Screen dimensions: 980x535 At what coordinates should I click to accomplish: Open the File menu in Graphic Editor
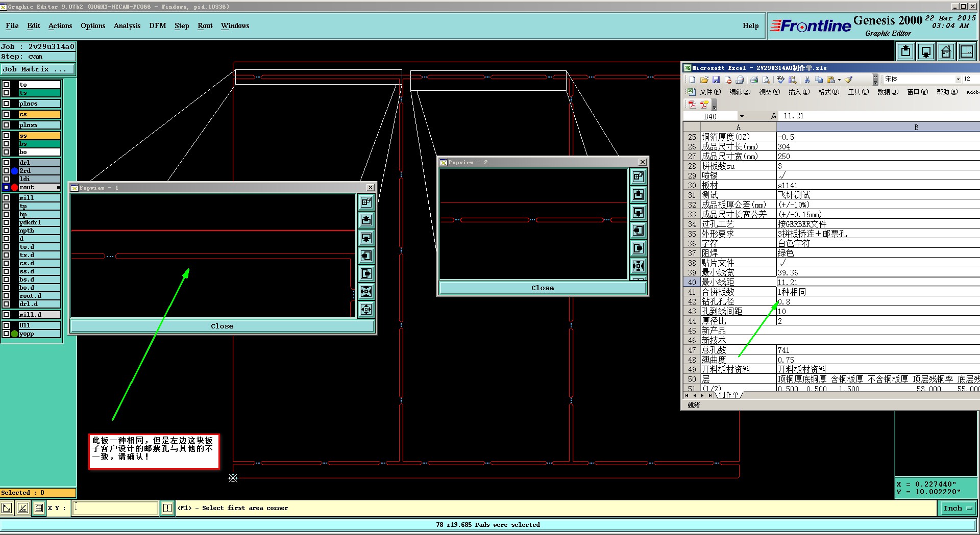click(12, 26)
